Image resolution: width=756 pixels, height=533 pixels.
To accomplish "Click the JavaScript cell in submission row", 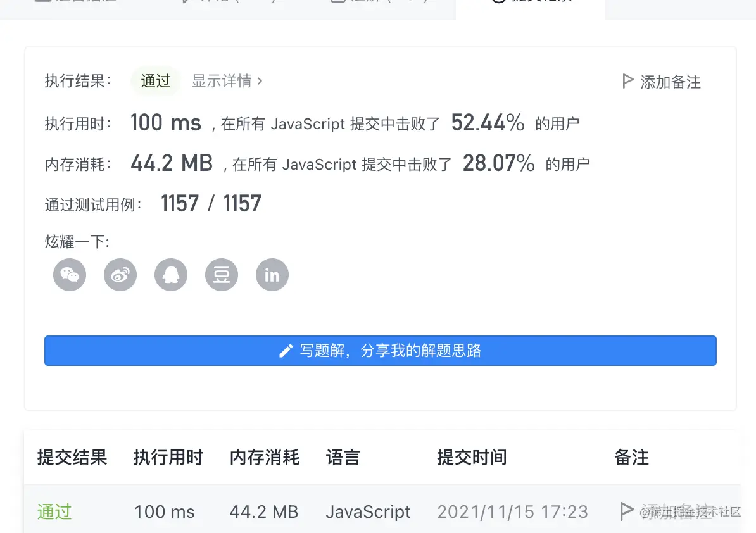I will [369, 511].
